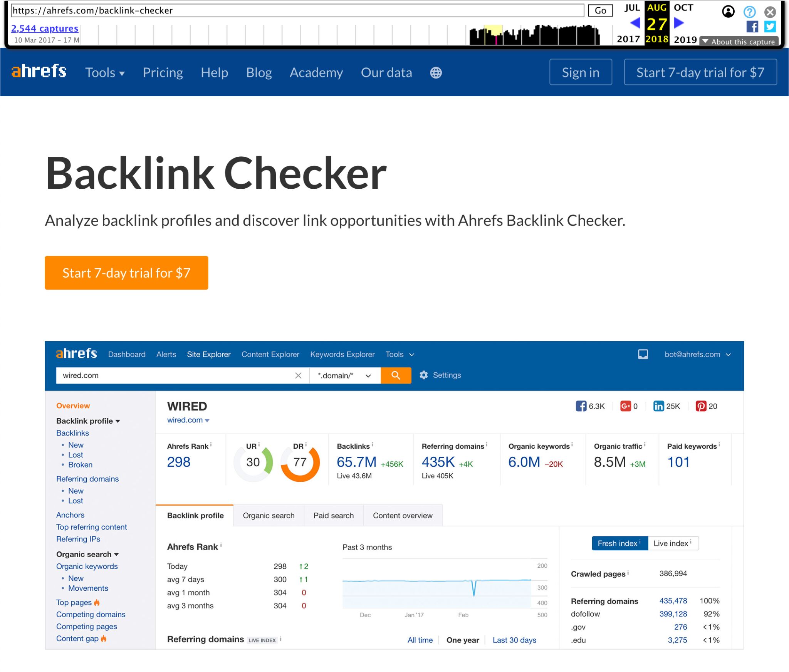Viewport: 789px width, 672px height.
Task: Expand the *.domain/* search mode dropdown
Action: [x=344, y=375]
